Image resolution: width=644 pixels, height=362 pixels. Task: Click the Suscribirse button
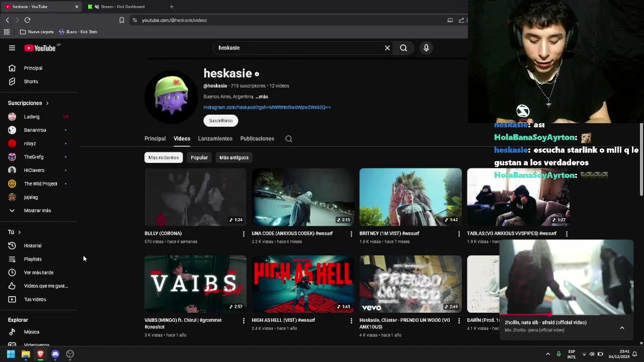coord(220,121)
